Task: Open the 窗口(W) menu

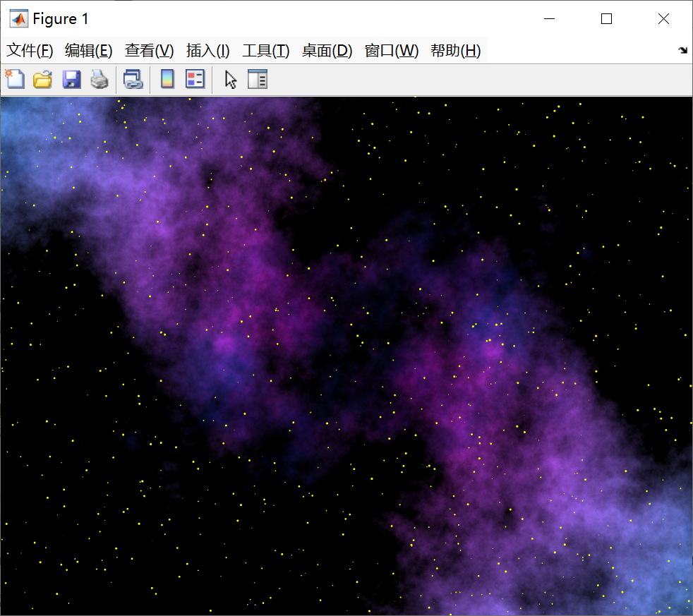Action: coord(391,51)
